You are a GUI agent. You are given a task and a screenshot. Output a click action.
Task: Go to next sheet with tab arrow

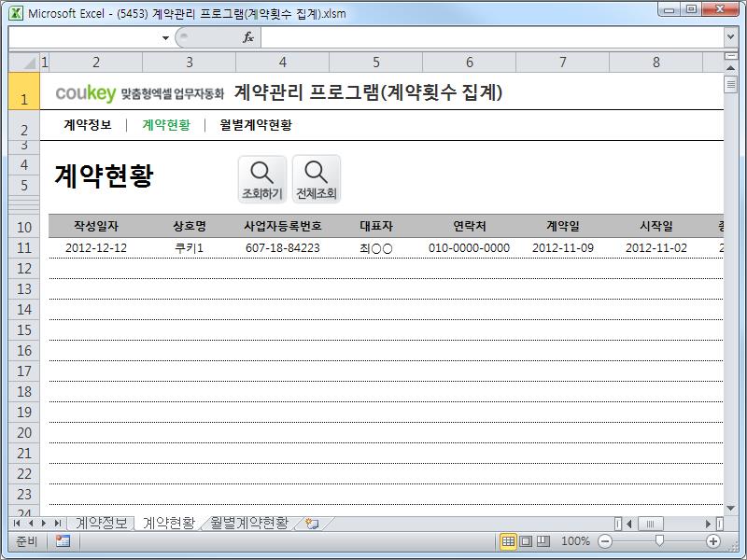[x=44, y=524]
